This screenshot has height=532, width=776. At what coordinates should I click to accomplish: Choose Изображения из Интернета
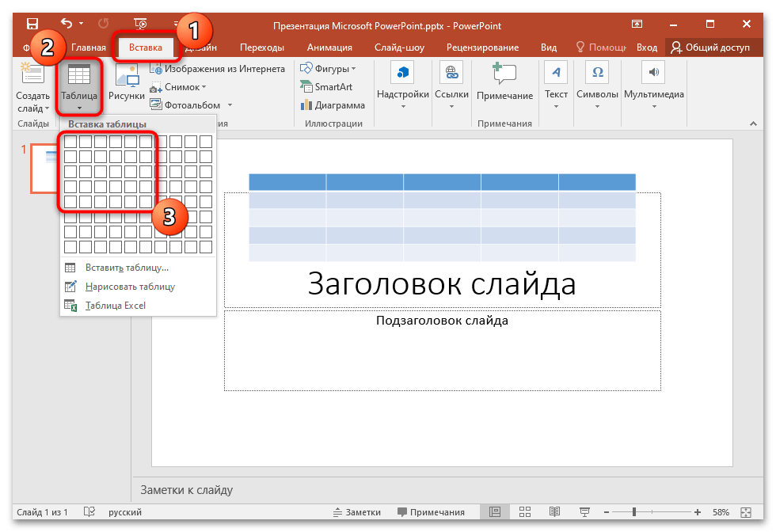coord(218,69)
